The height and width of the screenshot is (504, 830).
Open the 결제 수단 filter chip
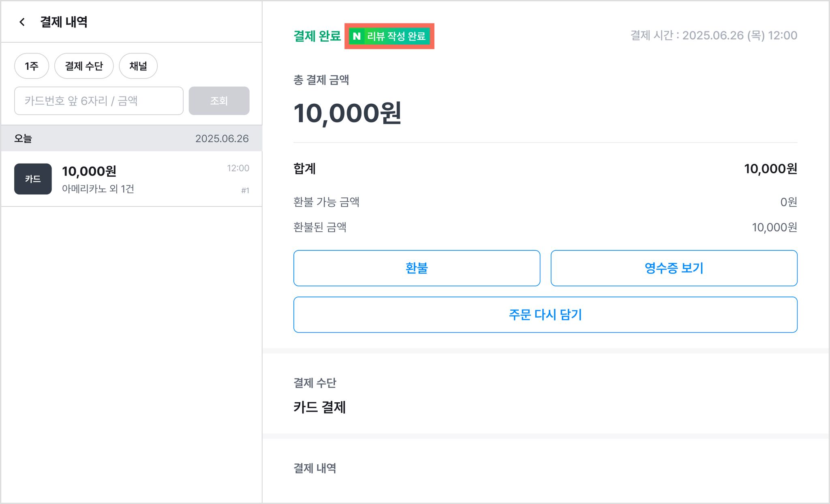(84, 66)
